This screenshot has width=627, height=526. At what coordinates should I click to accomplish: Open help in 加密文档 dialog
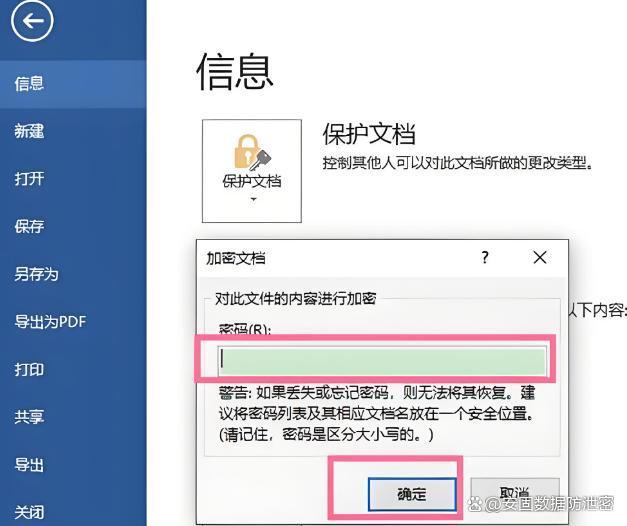[485, 257]
